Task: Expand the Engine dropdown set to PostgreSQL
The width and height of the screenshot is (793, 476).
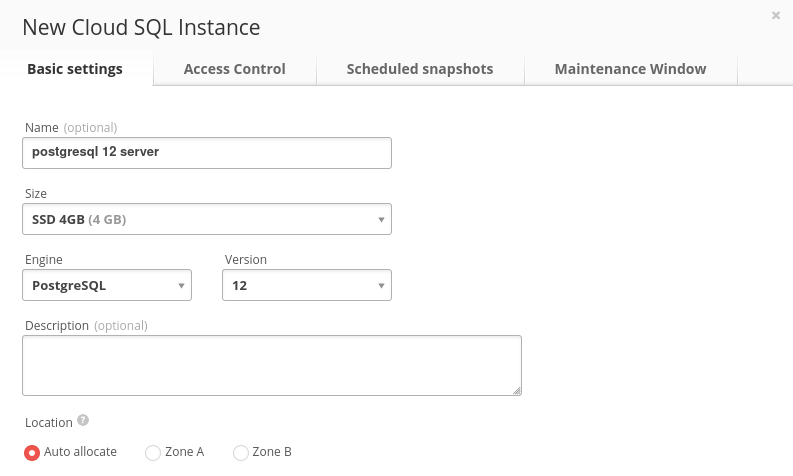Action: pyautogui.click(x=107, y=285)
